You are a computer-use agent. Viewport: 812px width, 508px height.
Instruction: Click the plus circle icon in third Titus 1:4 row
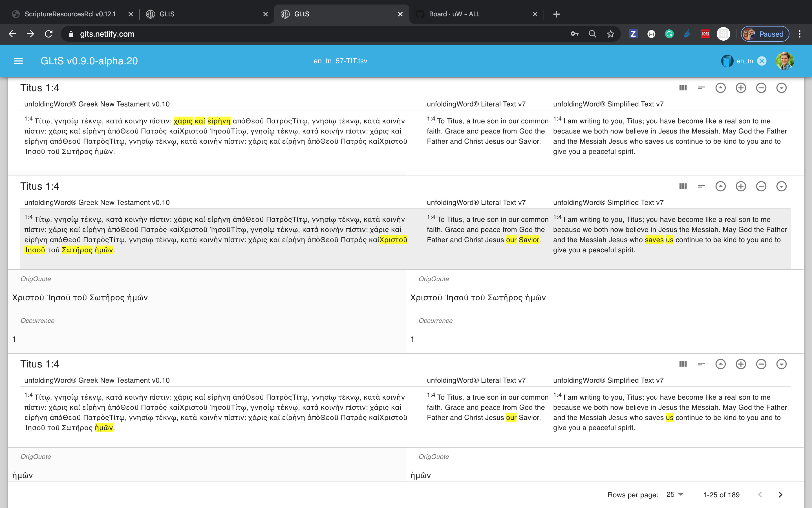coord(741,364)
